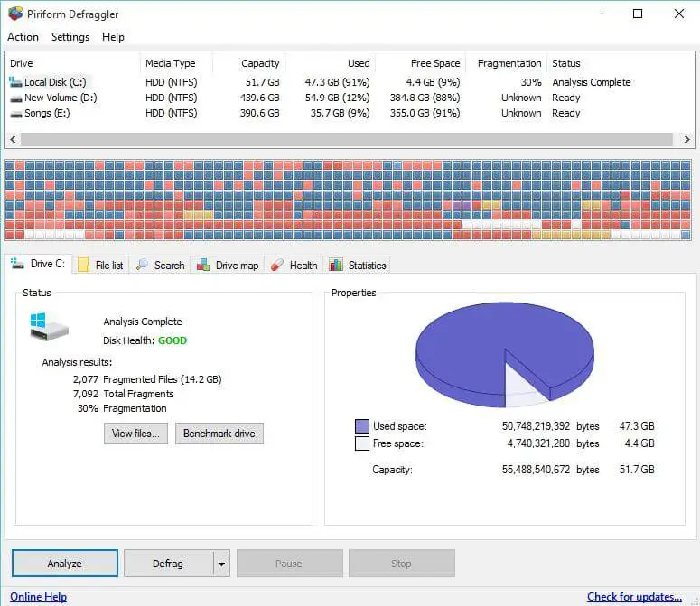
Task: Click the Stop button
Action: tap(401, 564)
